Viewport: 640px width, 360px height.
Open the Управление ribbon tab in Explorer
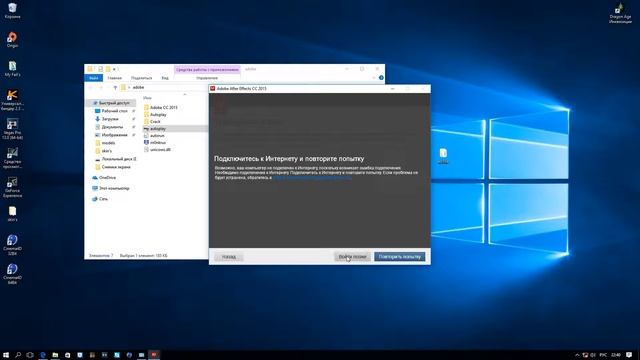pyautogui.click(x=207, y=78)
